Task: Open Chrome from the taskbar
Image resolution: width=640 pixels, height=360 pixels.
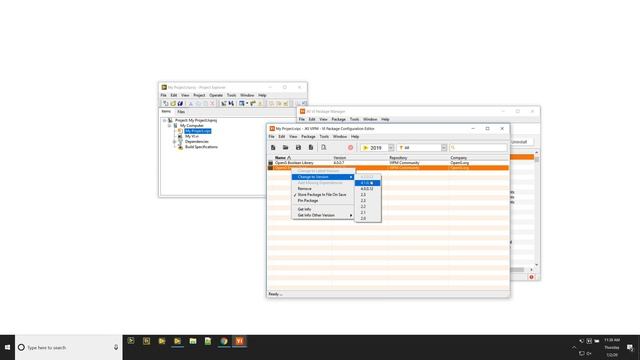Action: [x=224, y=341]
